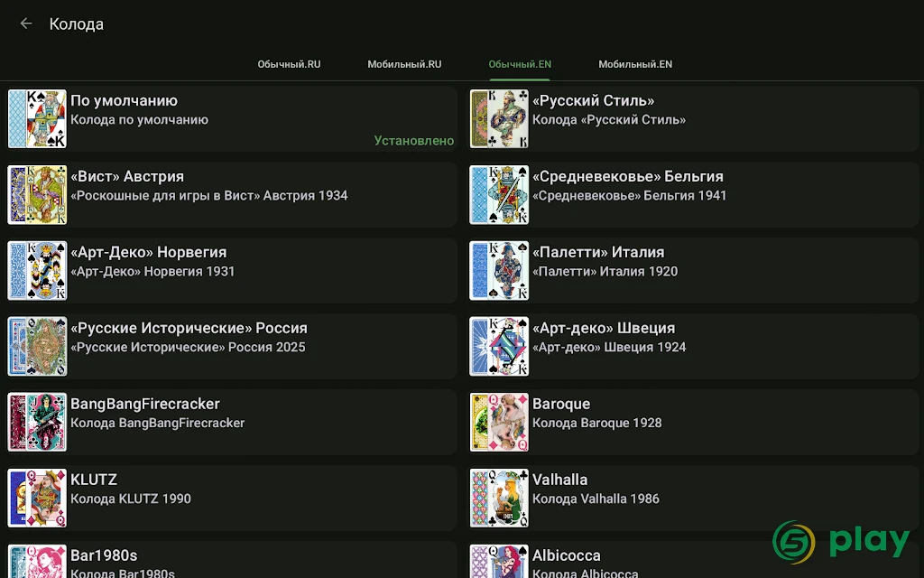Click the Valhalla deck title
This screenshot has width=924, height=578.
[559, 480]
